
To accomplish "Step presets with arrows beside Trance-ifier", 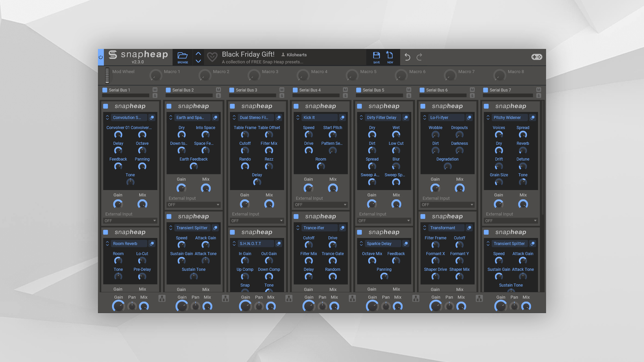I will click(298, 228).
